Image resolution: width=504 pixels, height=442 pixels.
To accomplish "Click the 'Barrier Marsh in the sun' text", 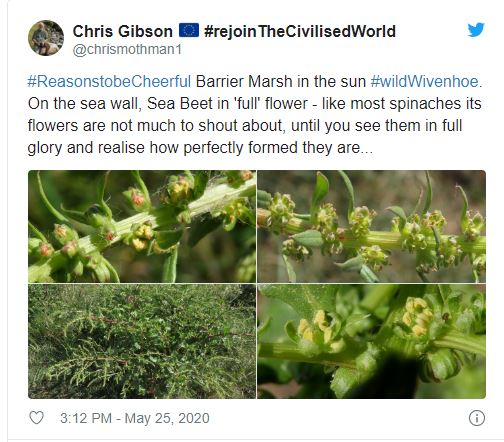I will point(281,81).
